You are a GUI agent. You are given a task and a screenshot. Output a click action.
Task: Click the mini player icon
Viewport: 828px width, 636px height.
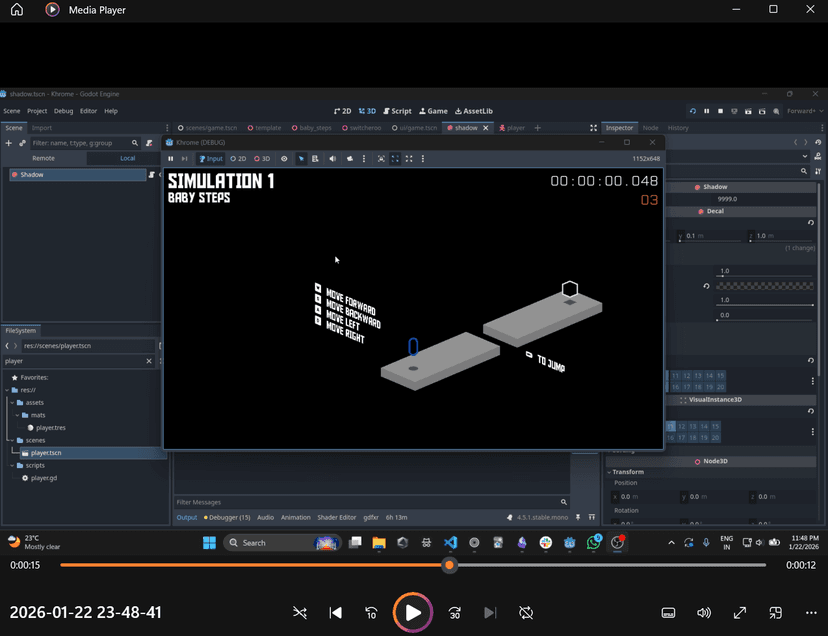[x=775, y=612]
